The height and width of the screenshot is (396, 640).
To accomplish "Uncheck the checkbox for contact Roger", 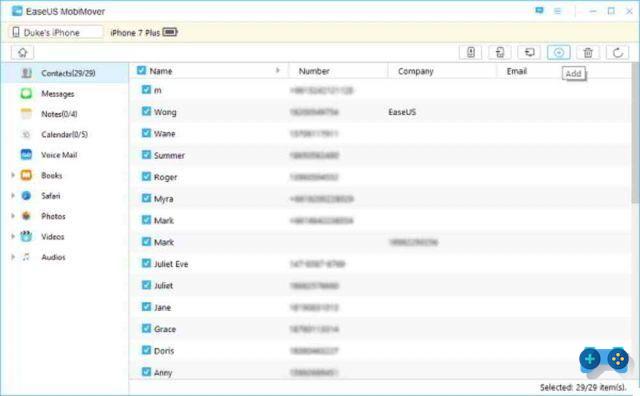I will tap(146, 176).
